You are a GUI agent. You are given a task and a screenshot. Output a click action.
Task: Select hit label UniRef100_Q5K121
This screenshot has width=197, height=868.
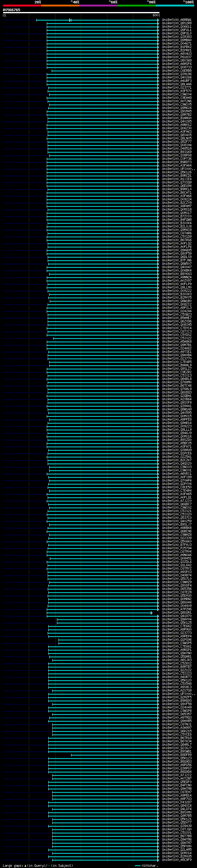coord(176,819)
